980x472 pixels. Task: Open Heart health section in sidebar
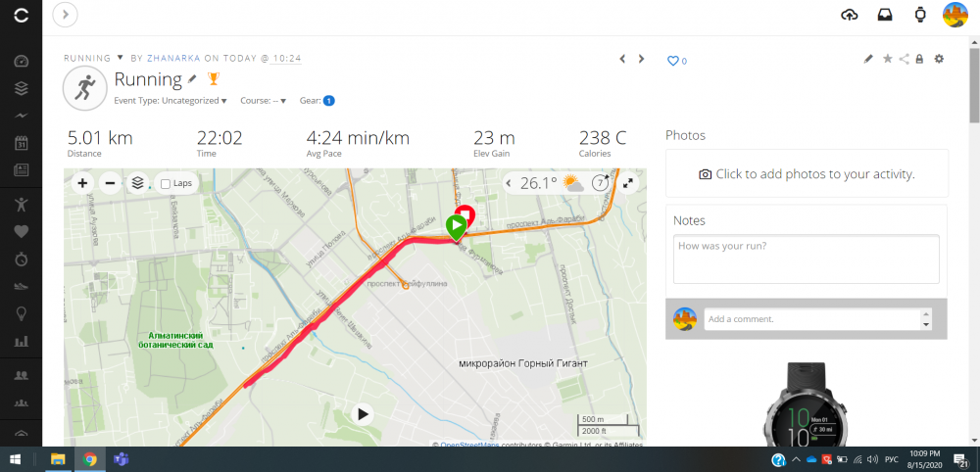pyautogui.click(x=22, y=232)
